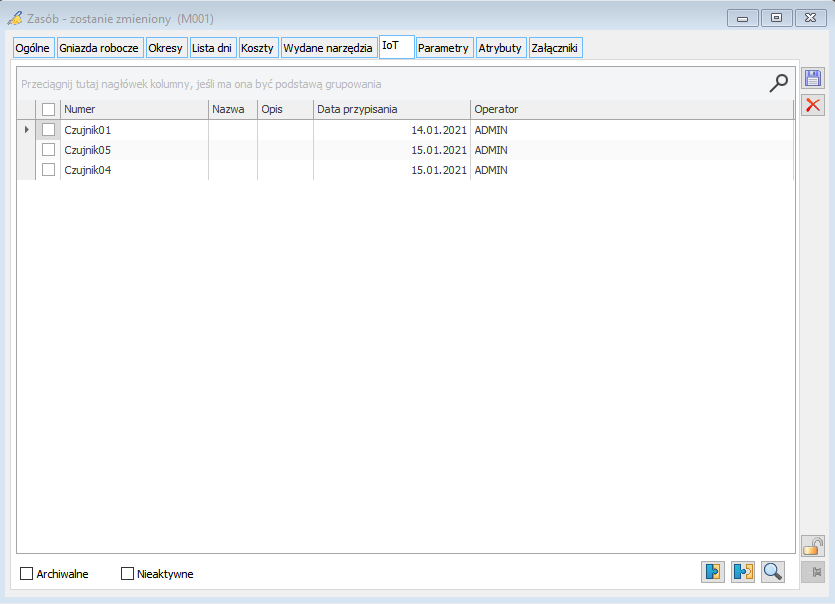The width and height of the screenshot is (835, 604).
Task: Go to the Koszty tab
Action: [x=258, y=48]
